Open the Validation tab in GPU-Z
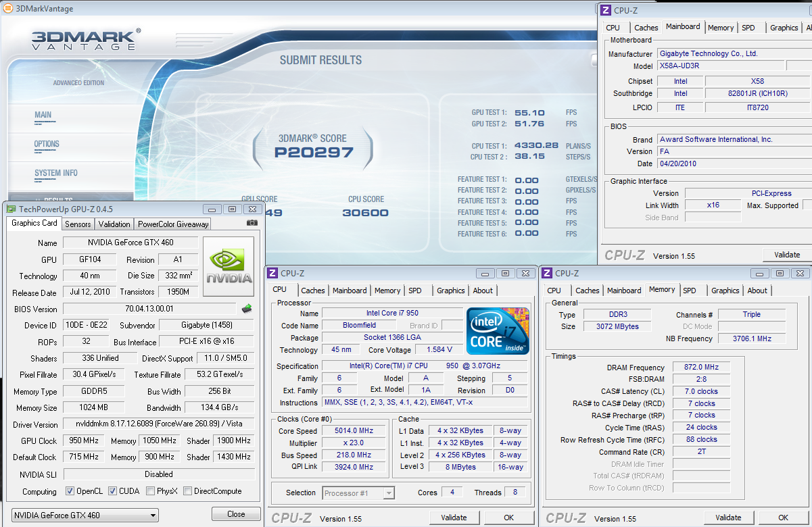Screen dimensions: 812x527 (114, 224)
